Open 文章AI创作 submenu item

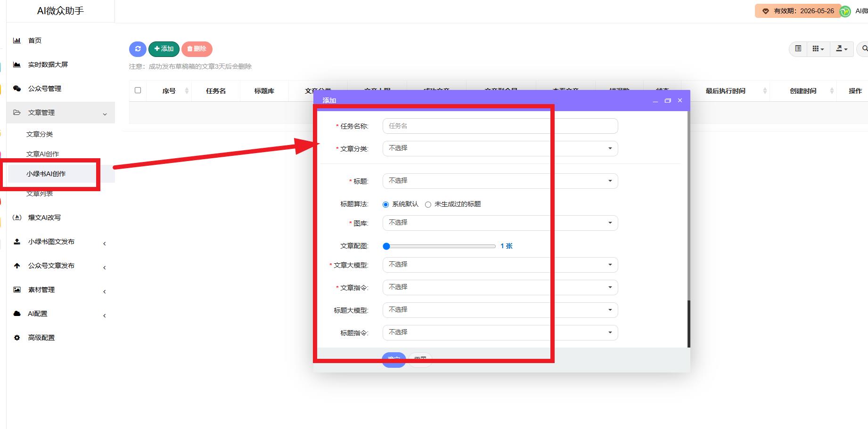pos(43,154)
